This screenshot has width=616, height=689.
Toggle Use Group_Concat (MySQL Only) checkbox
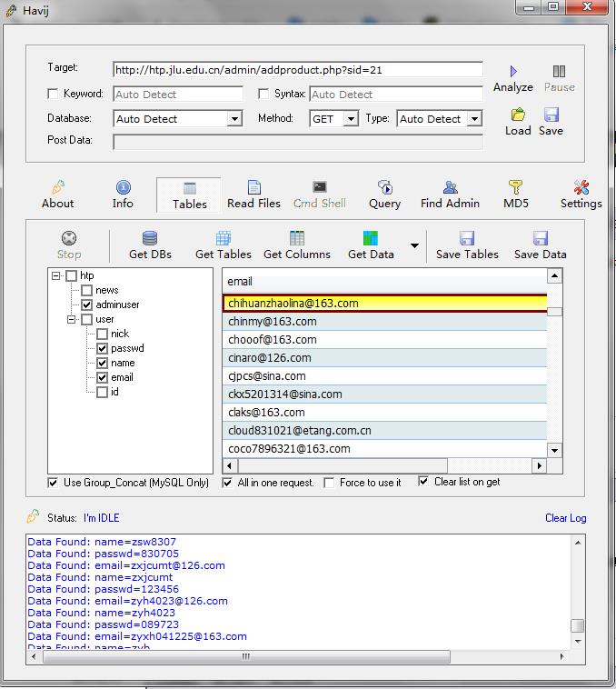coord(53,483)
